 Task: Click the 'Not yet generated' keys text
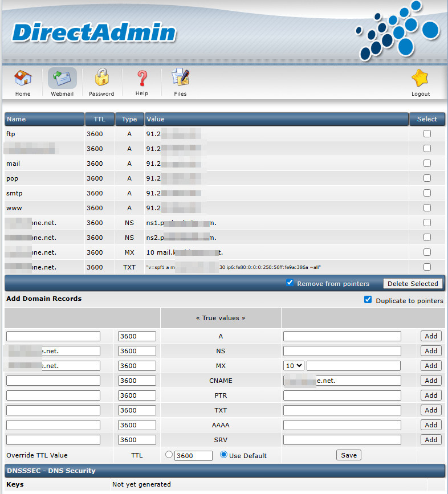tap(141, 484)
